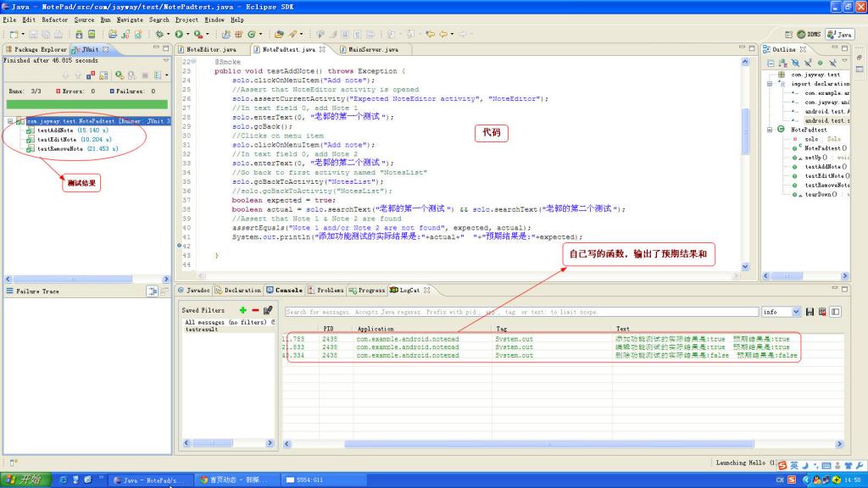868x488 pixels.
Task: Toggle JUnit Scroll Lock icon
Action: tap(103, 75)
